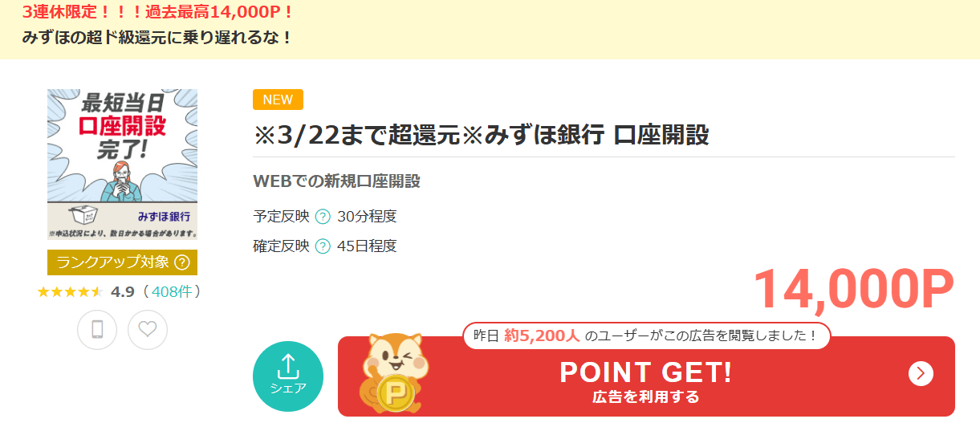Click the teal シェア share button
980x431 pixels.
coord(288,376)
